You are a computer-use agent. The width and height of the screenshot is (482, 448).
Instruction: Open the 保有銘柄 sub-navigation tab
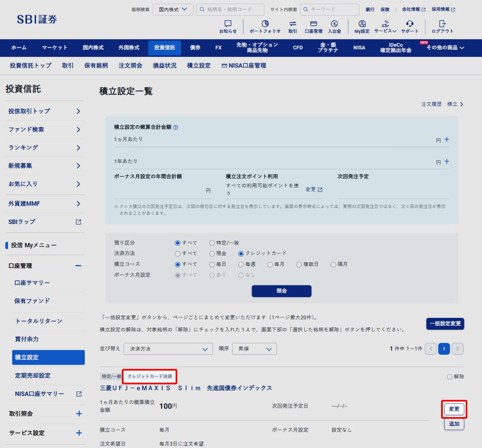click(96, 66)
